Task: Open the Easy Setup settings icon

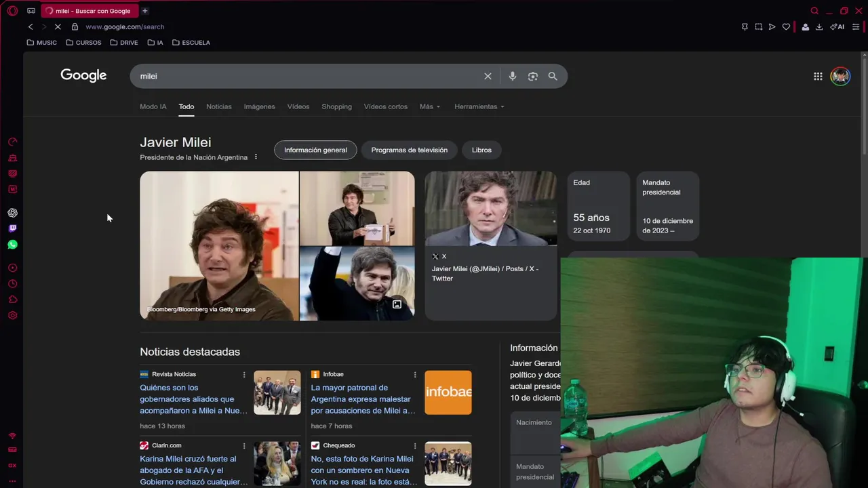Action: point(856,26)
